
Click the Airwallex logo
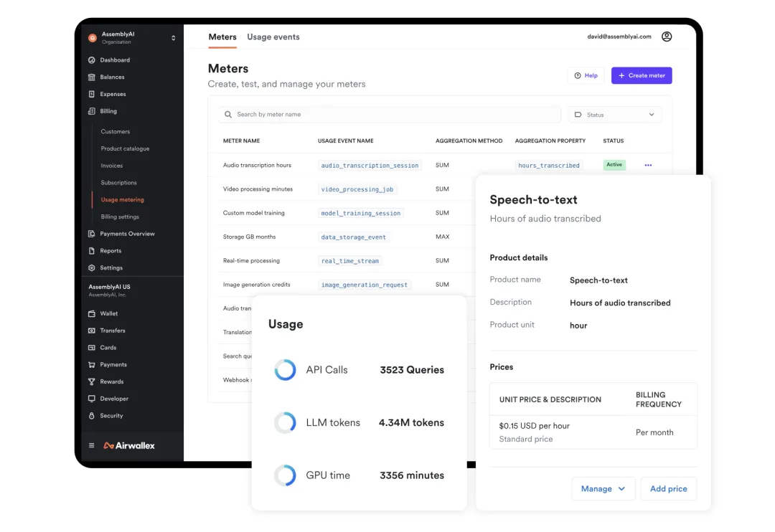[x=129, y=445]
